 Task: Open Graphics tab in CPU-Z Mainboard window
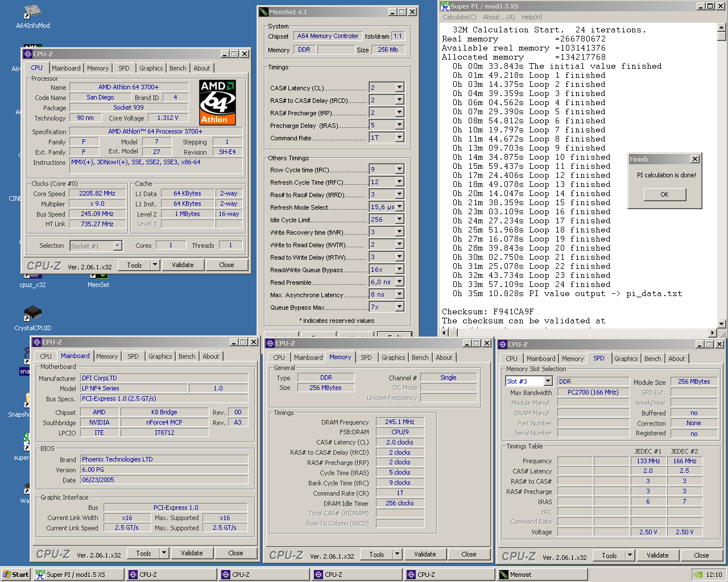pyautogui.click(x=160, y=356)
